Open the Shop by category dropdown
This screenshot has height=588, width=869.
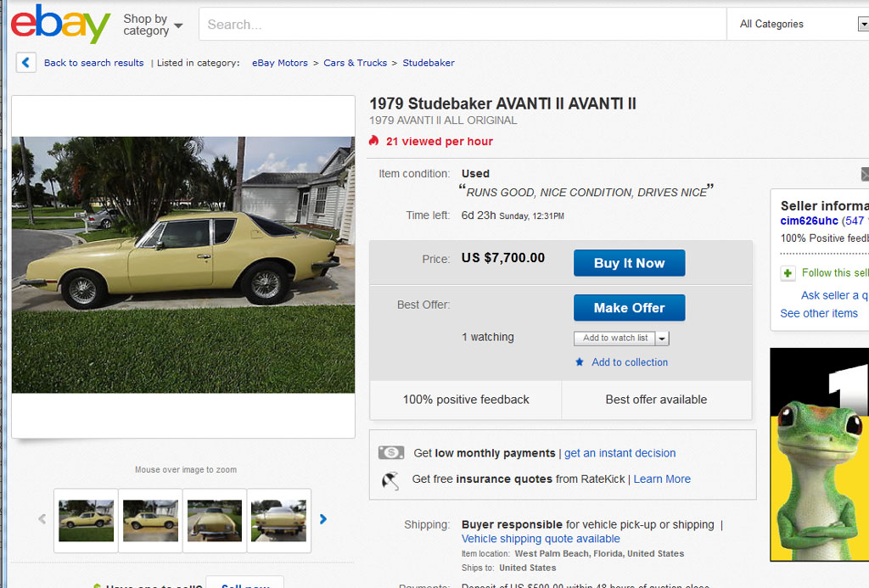coord(153,25)
